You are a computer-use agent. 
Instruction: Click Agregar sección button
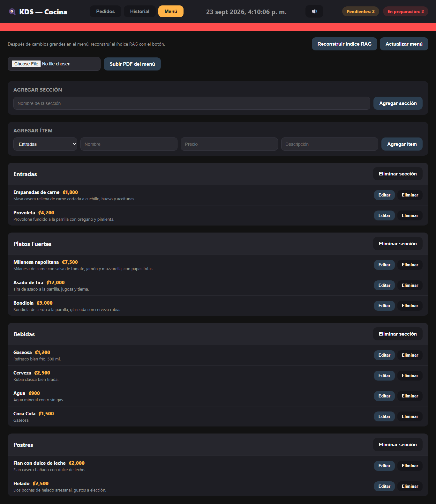[398, 103]
